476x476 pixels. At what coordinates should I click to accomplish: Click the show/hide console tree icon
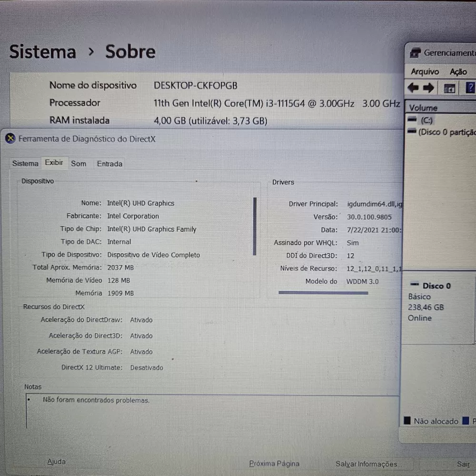pyautogui.click(x=449, y=89)
